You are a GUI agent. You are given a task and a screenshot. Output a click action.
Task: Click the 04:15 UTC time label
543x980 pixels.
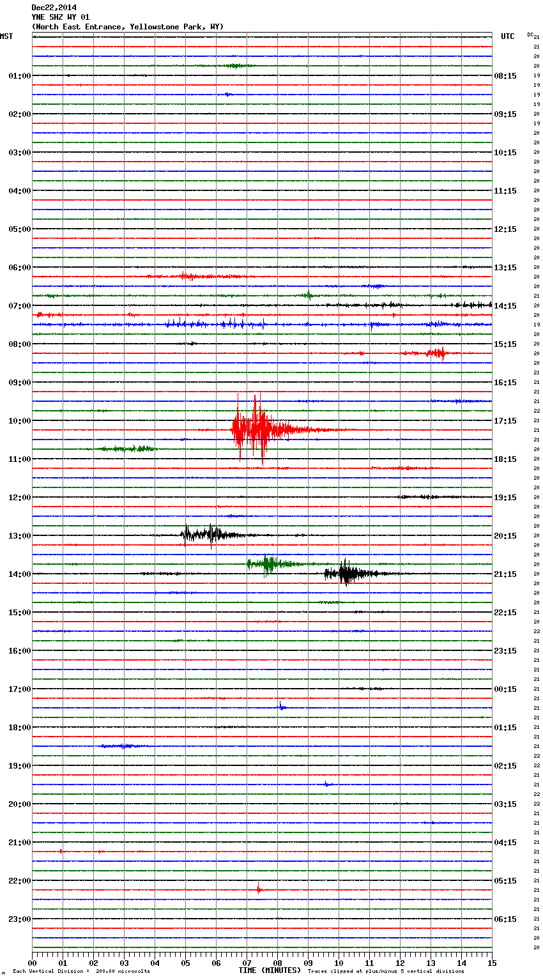(505, 843)
